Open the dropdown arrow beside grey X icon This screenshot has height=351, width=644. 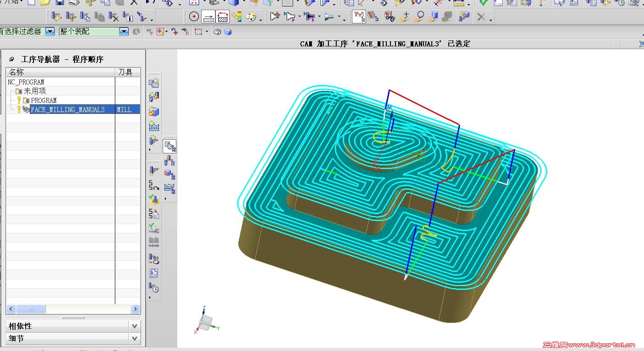491,20
